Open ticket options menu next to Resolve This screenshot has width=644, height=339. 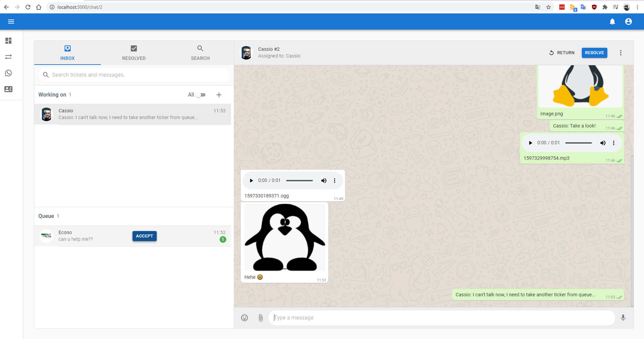click(x=620, y=53)
